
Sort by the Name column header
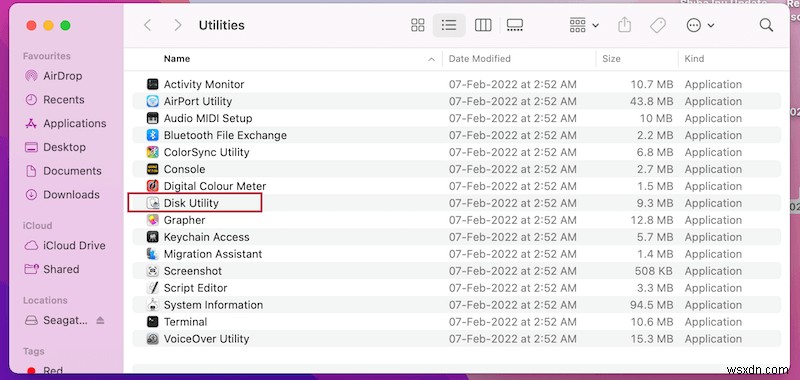pos(177,59)
